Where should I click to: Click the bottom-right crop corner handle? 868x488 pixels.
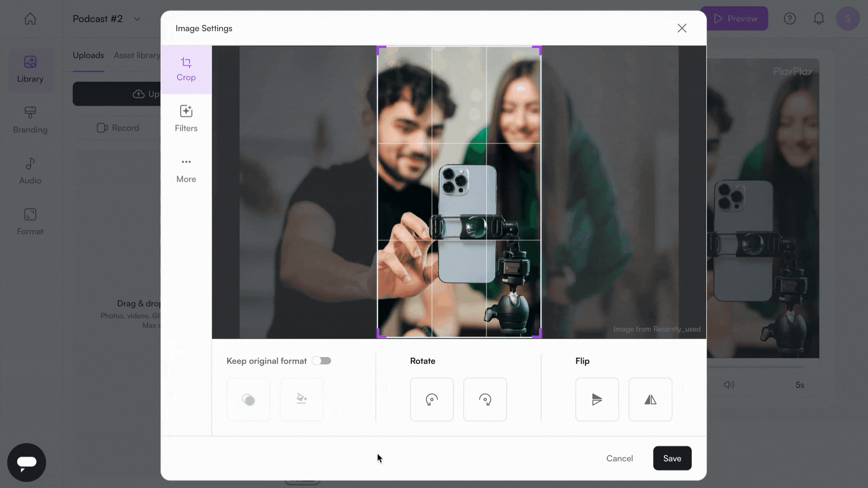(538, 334)
